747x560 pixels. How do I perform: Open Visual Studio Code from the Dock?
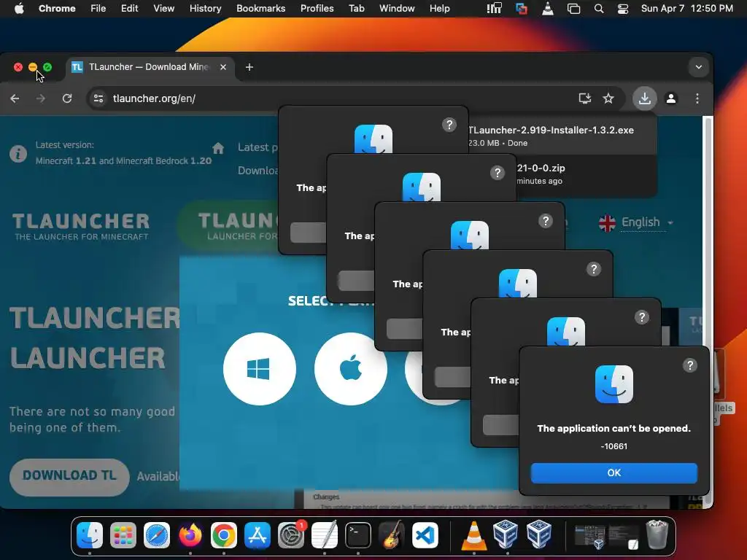click(x=425, y=535)
